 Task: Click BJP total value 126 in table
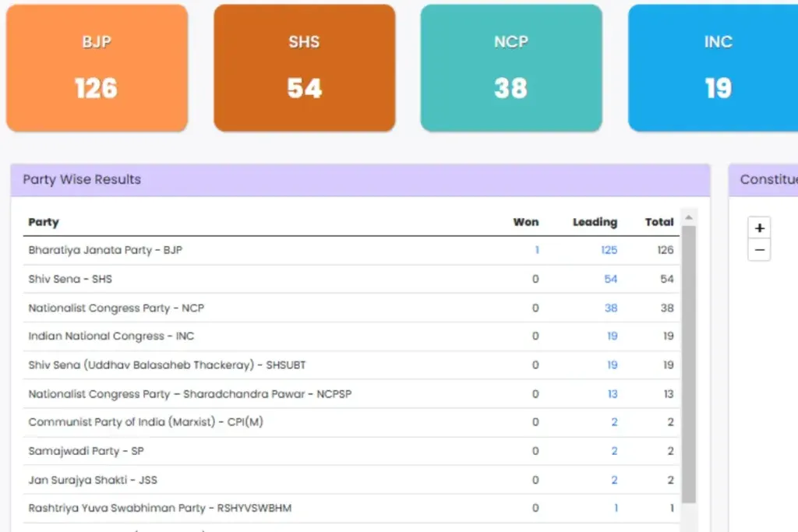click(x=666, y=250)
